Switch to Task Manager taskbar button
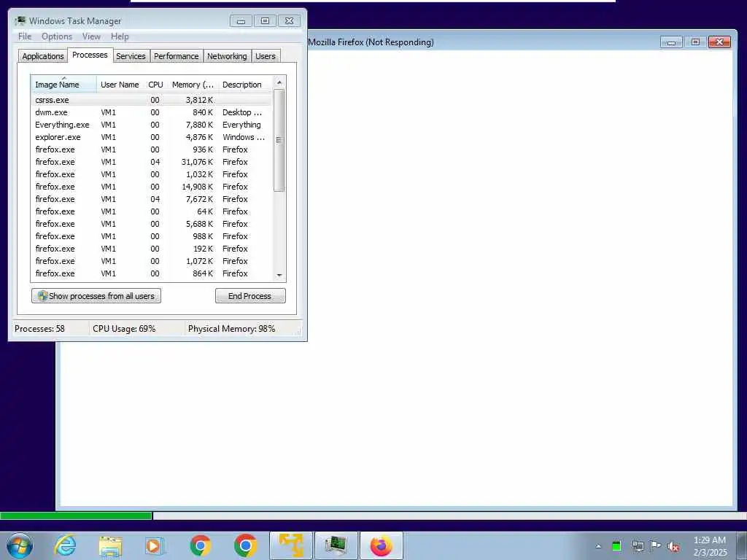 click(x=336, y=545)
